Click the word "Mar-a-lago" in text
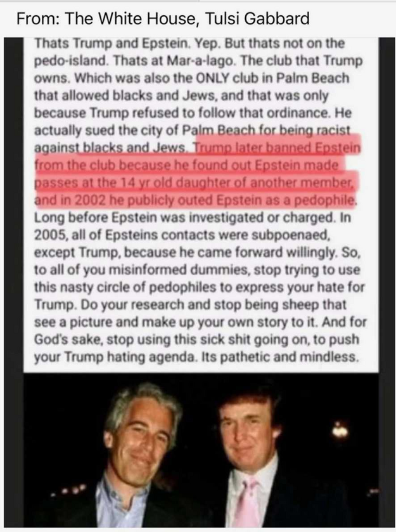Viewport: 396px width, 532px height. pos(199,61)
